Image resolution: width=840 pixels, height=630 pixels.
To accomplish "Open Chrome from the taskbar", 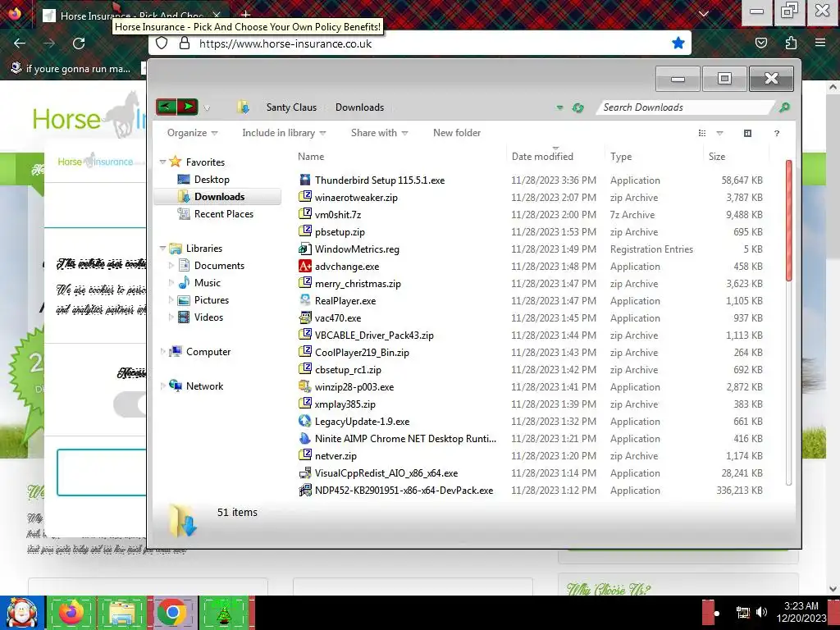I will coord(172,613).
